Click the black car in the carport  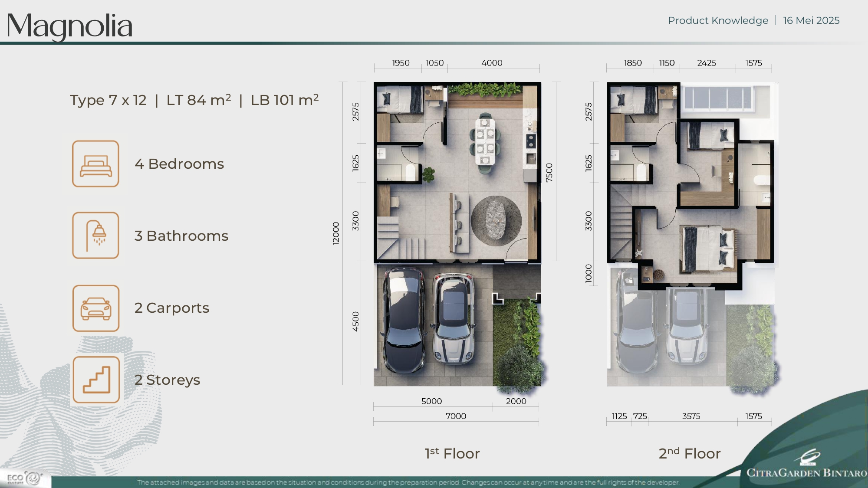pos(404,320)
